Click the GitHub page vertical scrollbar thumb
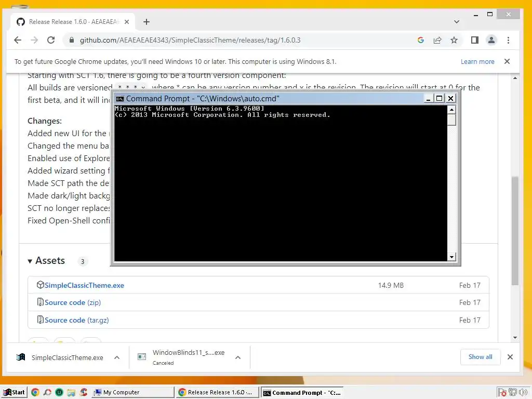This screenshot has height=399, width=532. pos(515,231)
